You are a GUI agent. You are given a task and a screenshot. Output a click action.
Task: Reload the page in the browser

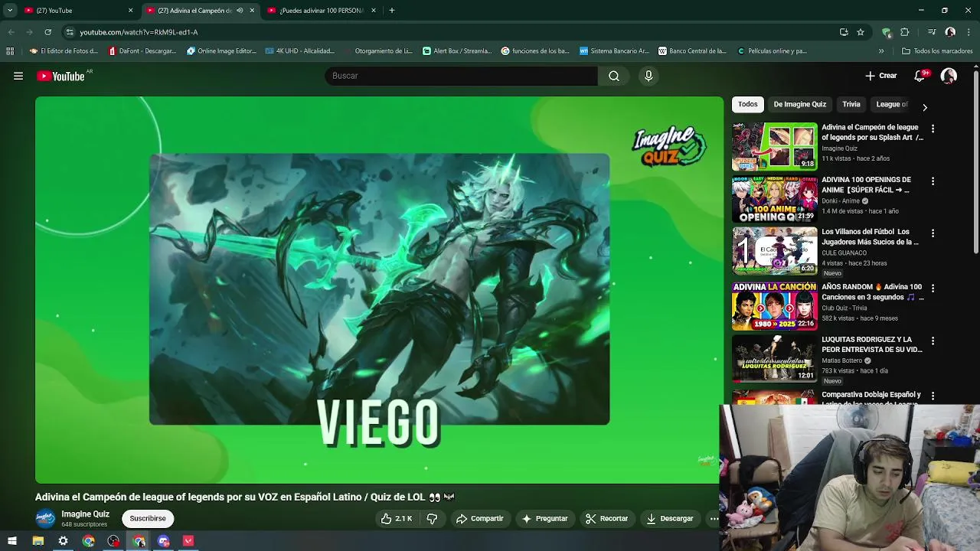(x=47, y=32)
